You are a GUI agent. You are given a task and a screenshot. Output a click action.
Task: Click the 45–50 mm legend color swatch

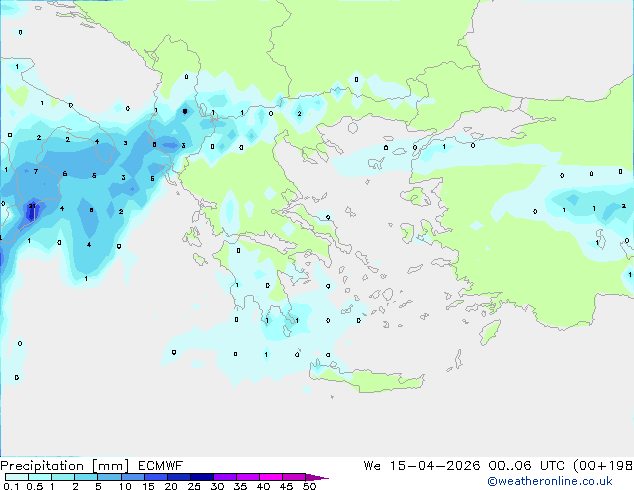(294, 477)
